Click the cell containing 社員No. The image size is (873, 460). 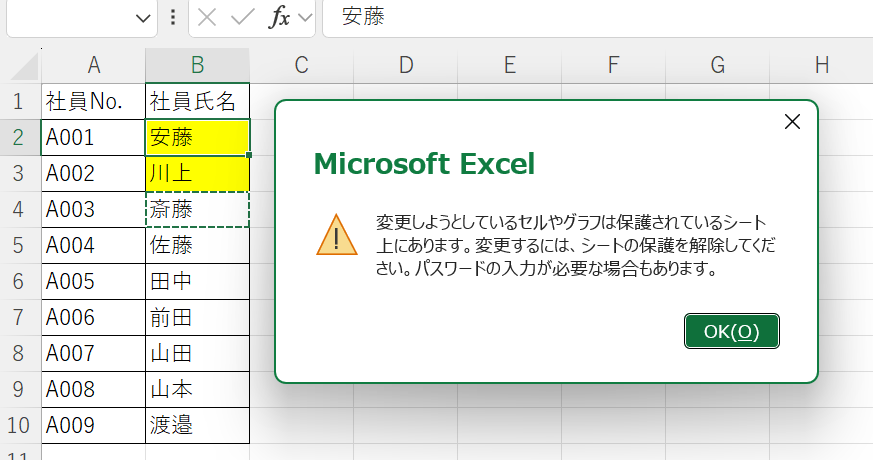point(94,101)
